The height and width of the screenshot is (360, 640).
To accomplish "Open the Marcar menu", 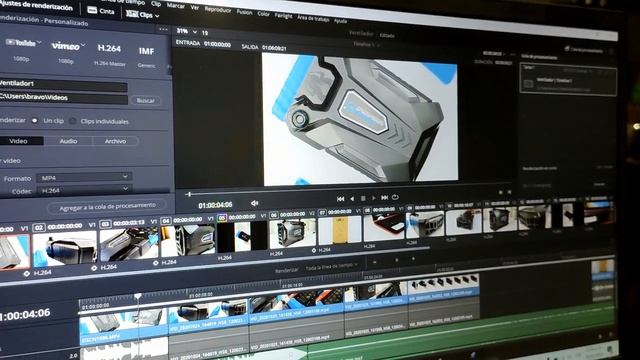I will (176, 5).
